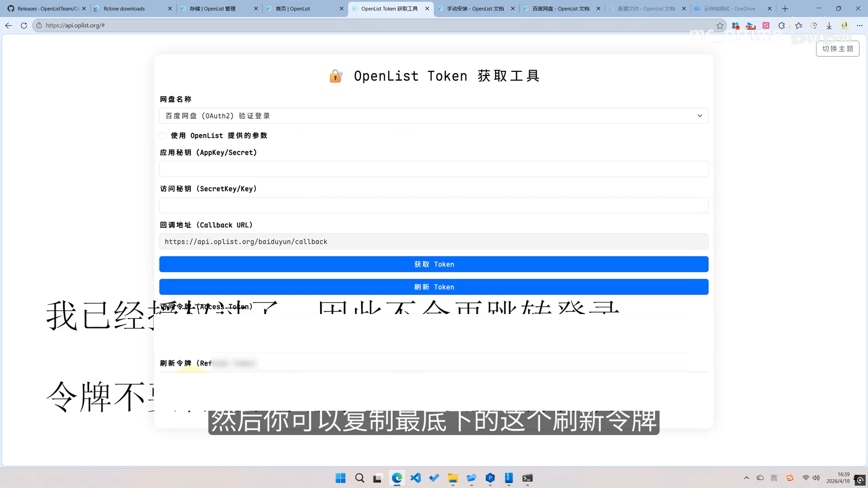Open the extension with the red 4 badge
Viewport: 868px width, 488px height.
(x=736, y=26)
